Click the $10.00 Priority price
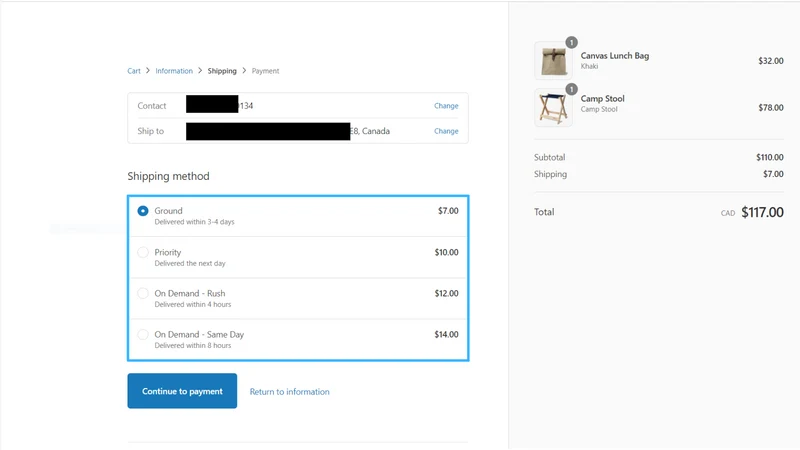Screen dimensions: 800x450 [446, 252]
